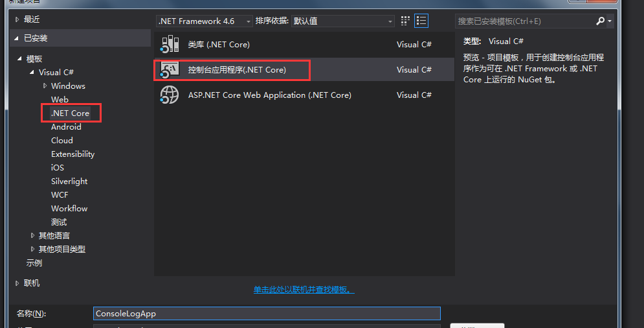
Task: Select the Web template category
Action: click(x=60, y=100)
